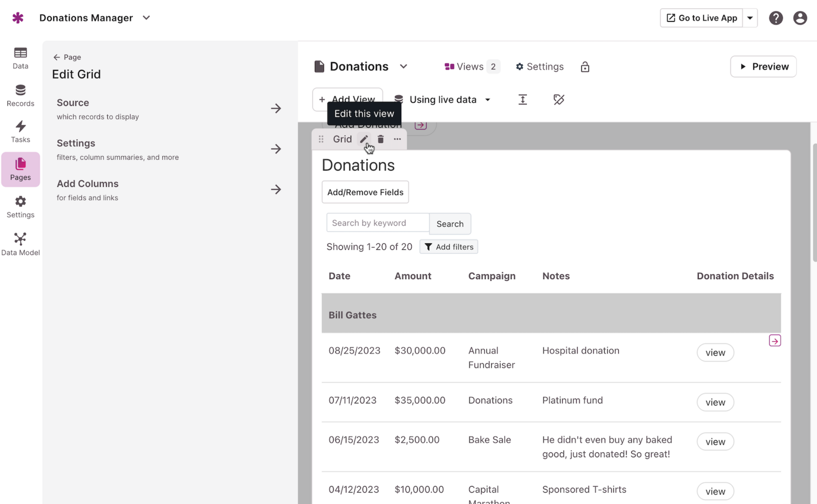
Task: Open the Source settings section
Action: tap(169, 109)
